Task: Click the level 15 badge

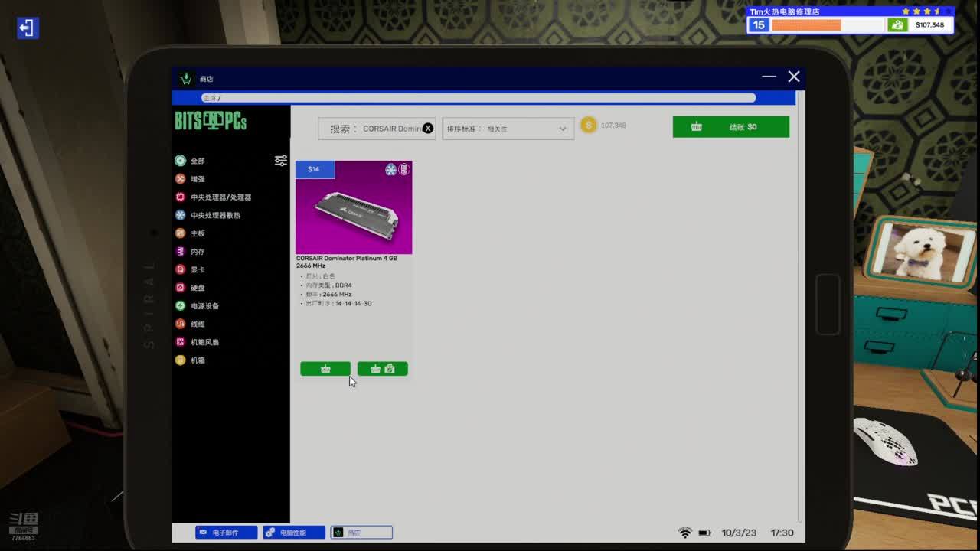Action: (x=758, y=25)
